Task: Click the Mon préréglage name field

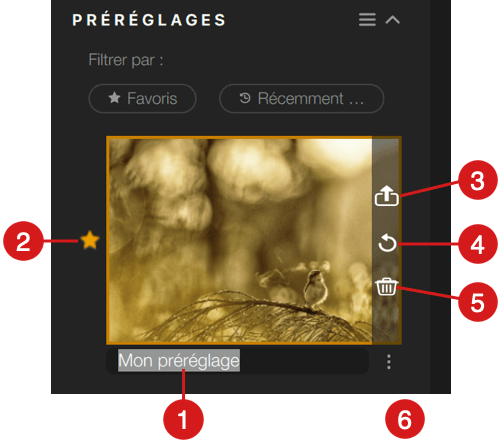Action: click(x=237, y=361)
